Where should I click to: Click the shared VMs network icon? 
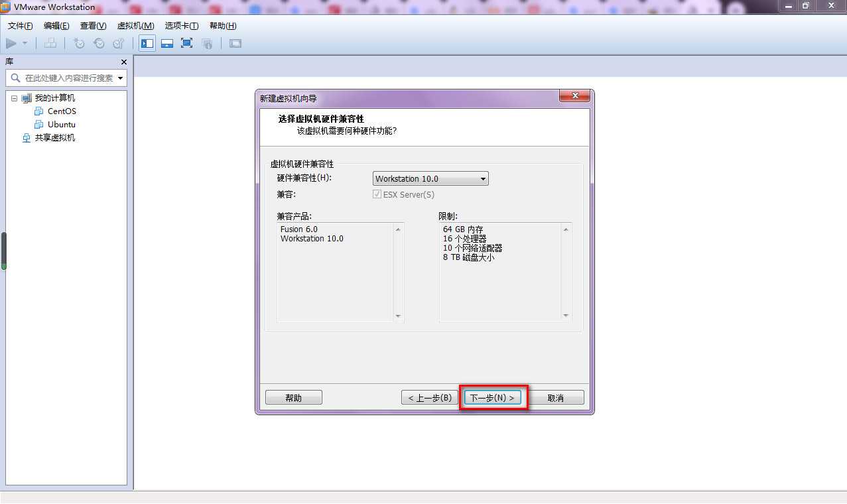(27, 138)
